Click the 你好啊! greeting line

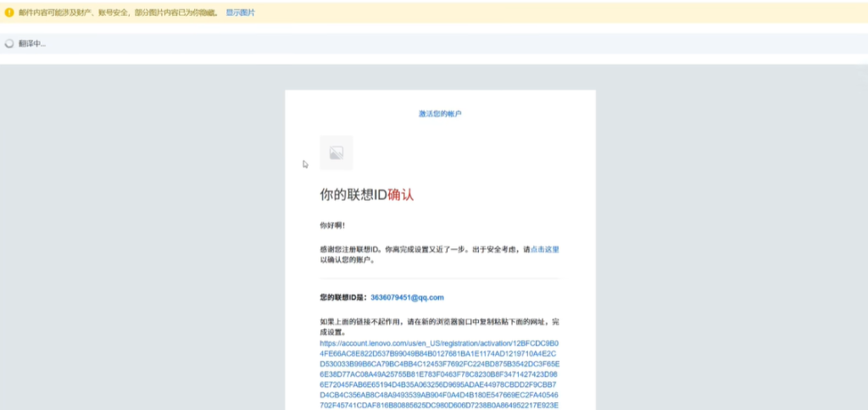332,225
